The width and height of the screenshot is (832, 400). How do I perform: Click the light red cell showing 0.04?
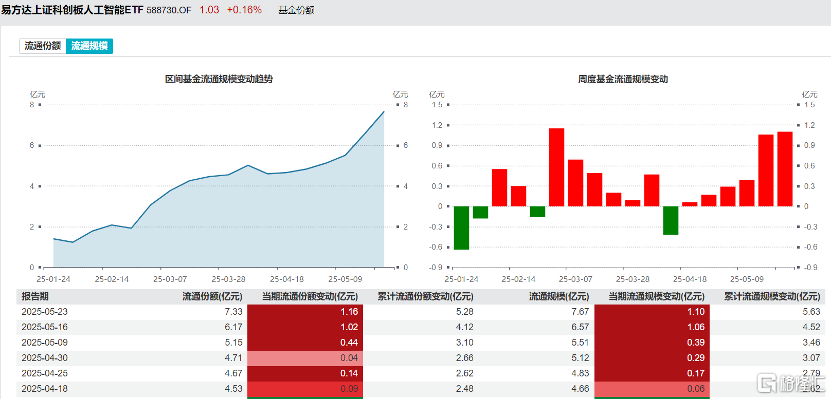306,358
